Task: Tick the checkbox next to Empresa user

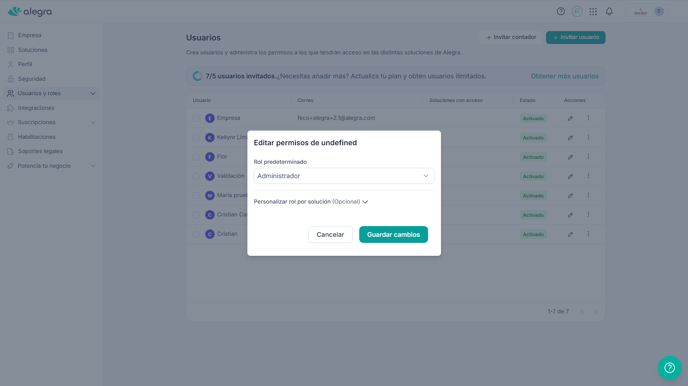Action: point(196,118)
